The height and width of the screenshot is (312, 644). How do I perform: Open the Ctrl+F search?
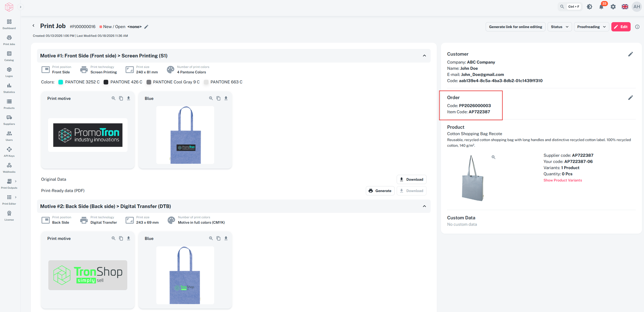pyautogui.click(x=570, y=7)
